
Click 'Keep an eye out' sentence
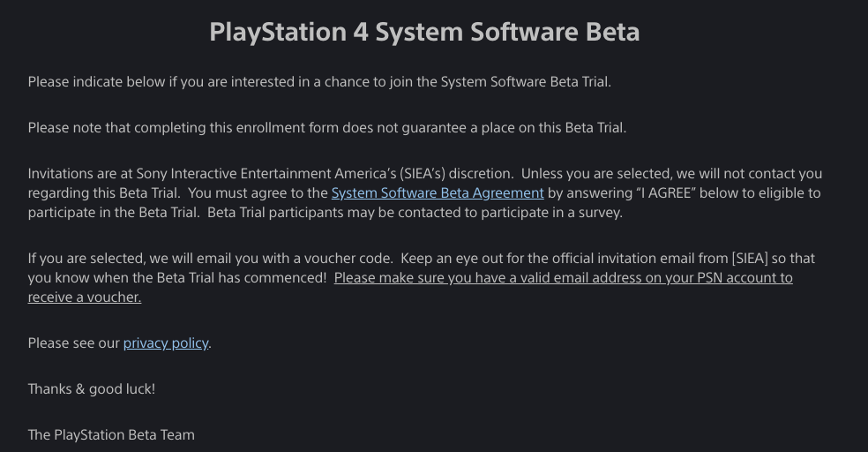point(608,259)
